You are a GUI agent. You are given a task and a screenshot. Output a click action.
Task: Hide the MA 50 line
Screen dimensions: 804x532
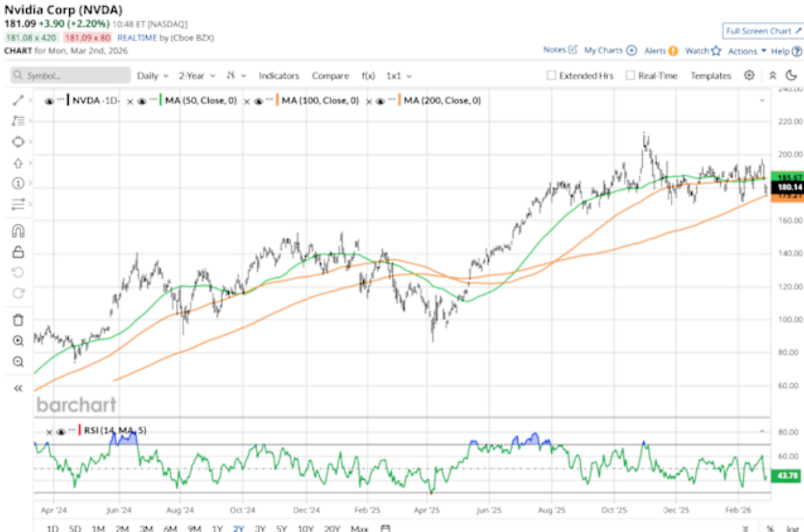coord(142,101)
